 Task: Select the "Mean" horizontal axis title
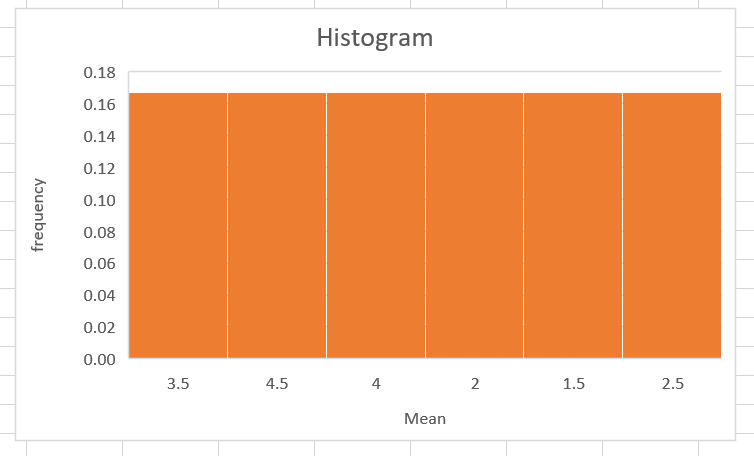click(x=424, y=418)
